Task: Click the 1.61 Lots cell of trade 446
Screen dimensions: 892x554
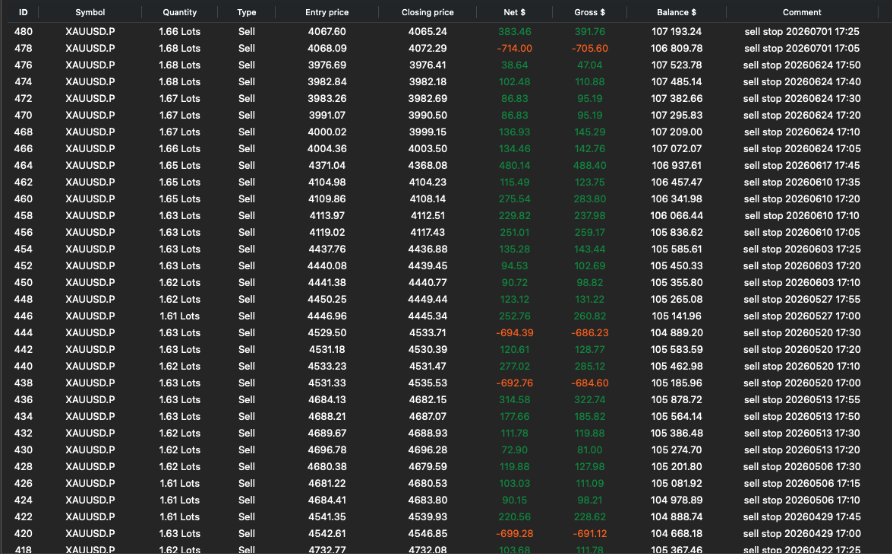Action: [x=179, y=316]
